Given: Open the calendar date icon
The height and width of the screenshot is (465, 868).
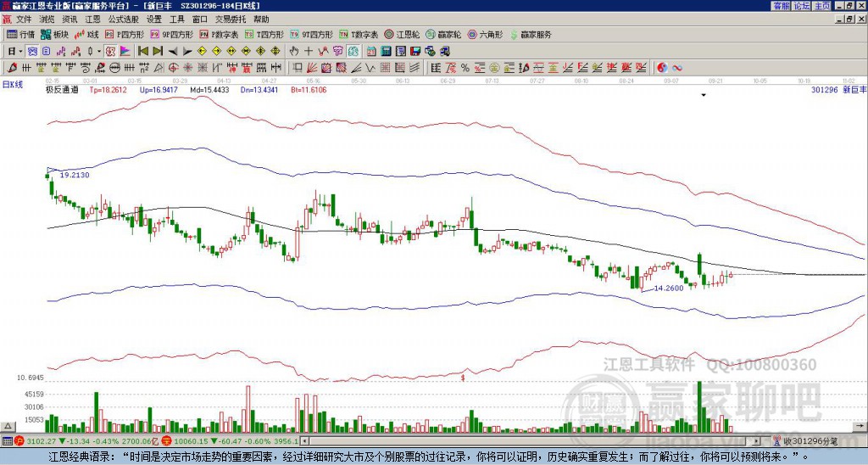Looking at the screenshot, I should click(x=371, y=51).
